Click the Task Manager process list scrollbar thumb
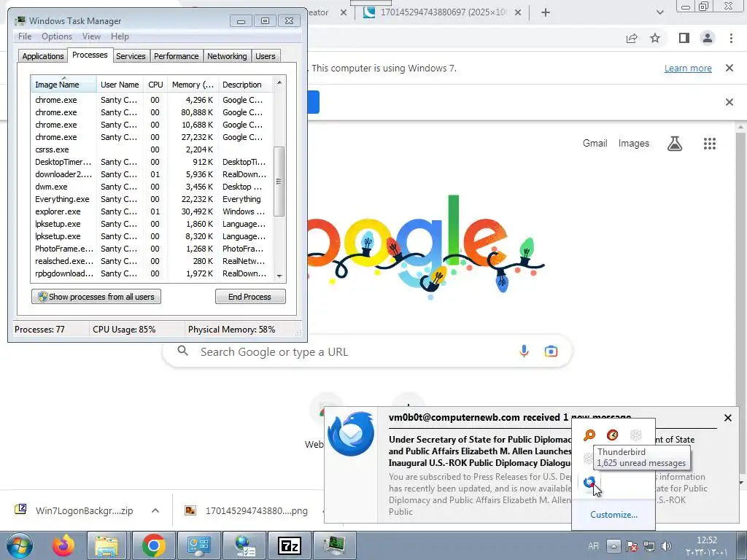 click(279, 182)
